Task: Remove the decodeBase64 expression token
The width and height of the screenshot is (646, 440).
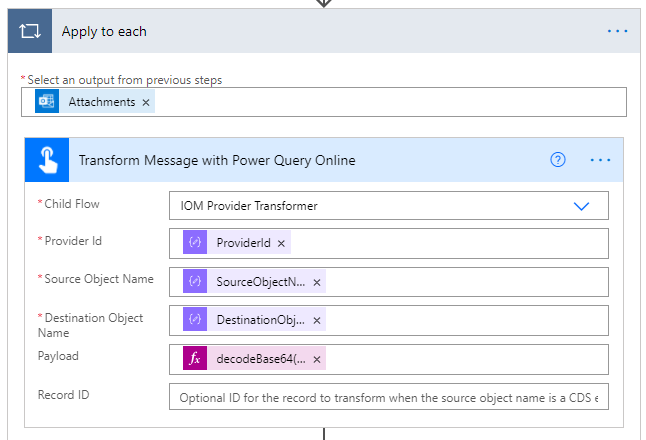Action: click(316, 360)
